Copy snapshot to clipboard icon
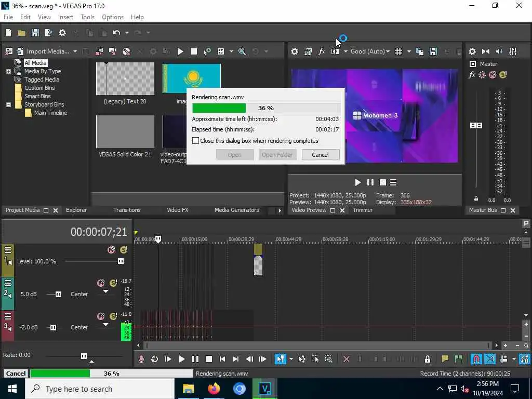The width and height of the screenshot is (532, 399). click(420, 51)
